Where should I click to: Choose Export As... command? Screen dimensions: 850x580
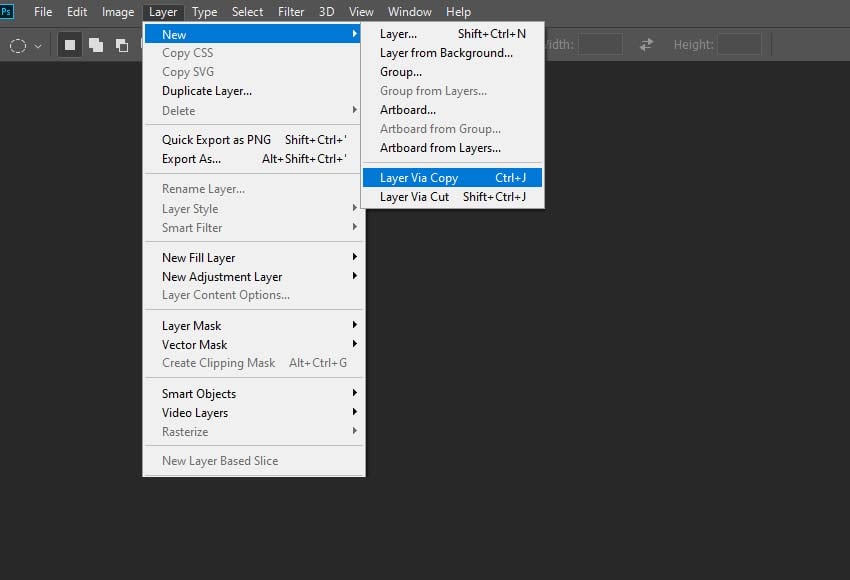pyautogui.click(x=253, y=159)
